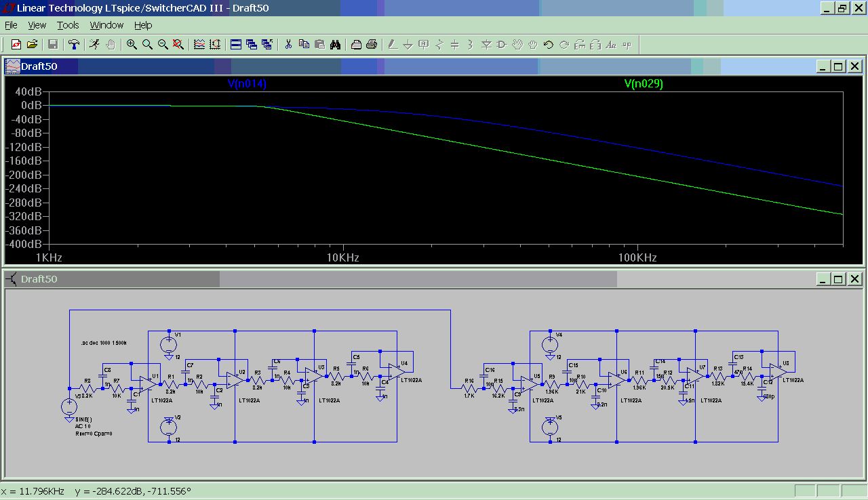Click the New Schematic toolbar icon
Image resolution: width=868 pixels, height=500 pixels.
click(x=16, y=45)
